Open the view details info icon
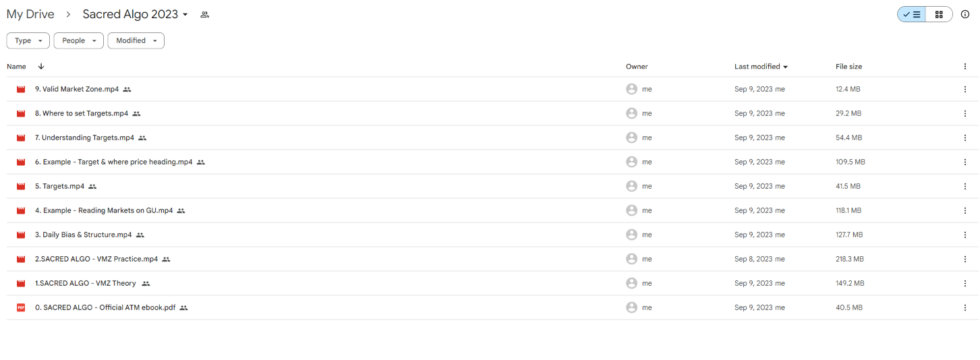Image resolution: width=980 pixels, height=360 pixels. click(965, 14)
